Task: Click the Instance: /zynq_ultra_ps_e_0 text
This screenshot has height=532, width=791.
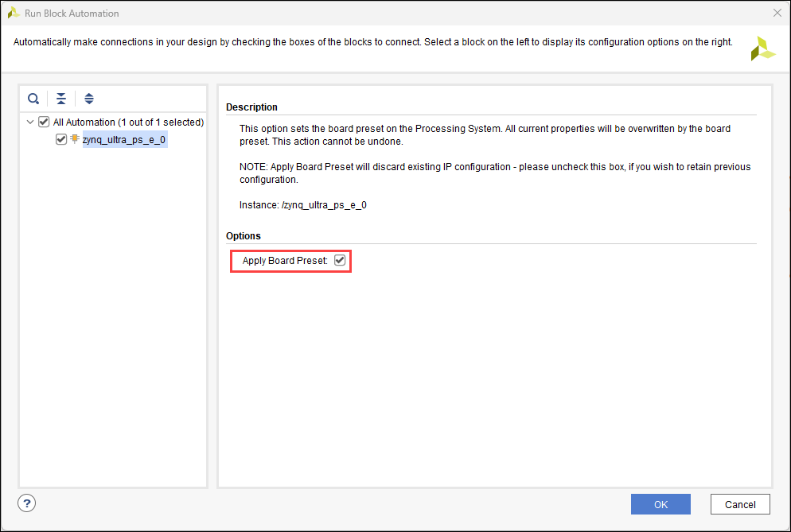Action: click(x=302, y=205)
